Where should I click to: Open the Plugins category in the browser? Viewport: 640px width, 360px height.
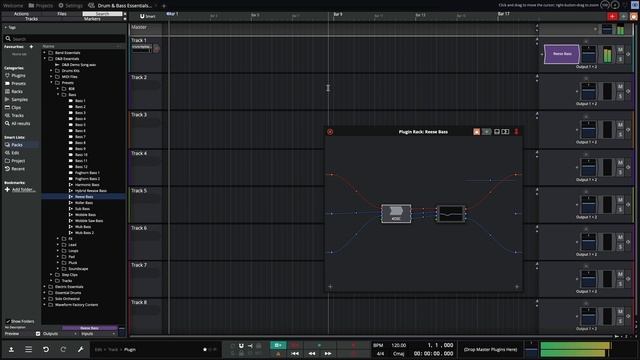[x=15, y=76]
